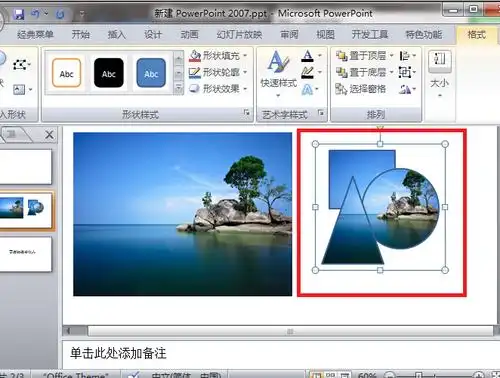Screen dimensions: 500x378
Task: Click 置于底层 send to back button
Action: [x=361, y=72]
